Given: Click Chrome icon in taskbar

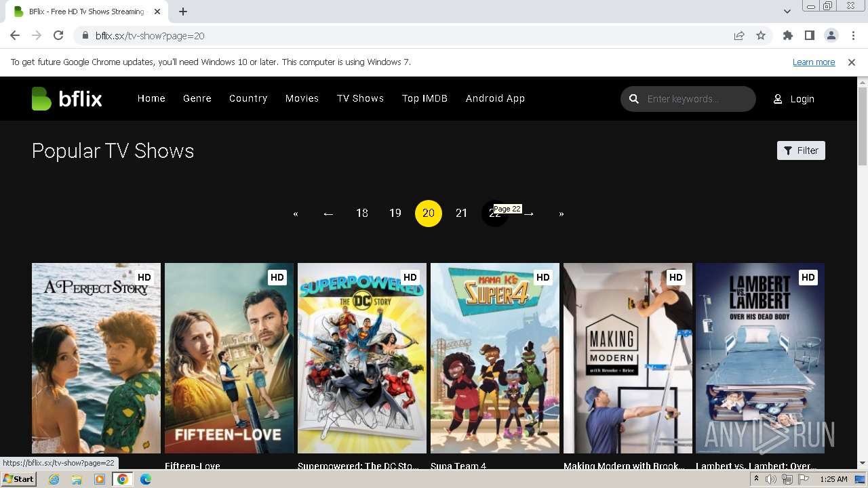Looking at the screenshot, I should (123, 479).
